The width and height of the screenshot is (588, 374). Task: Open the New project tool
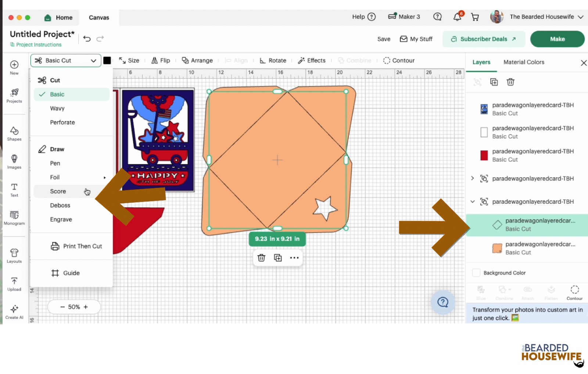point(14,67)
